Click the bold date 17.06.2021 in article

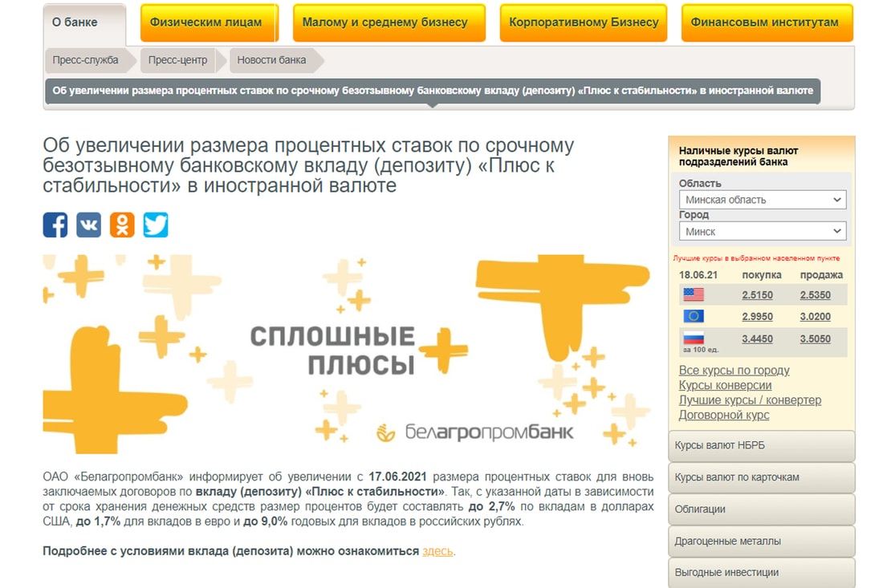coord(397,476)
